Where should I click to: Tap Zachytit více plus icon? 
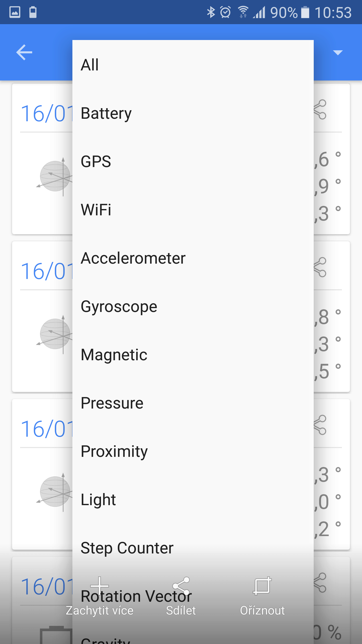coord(100,586)
